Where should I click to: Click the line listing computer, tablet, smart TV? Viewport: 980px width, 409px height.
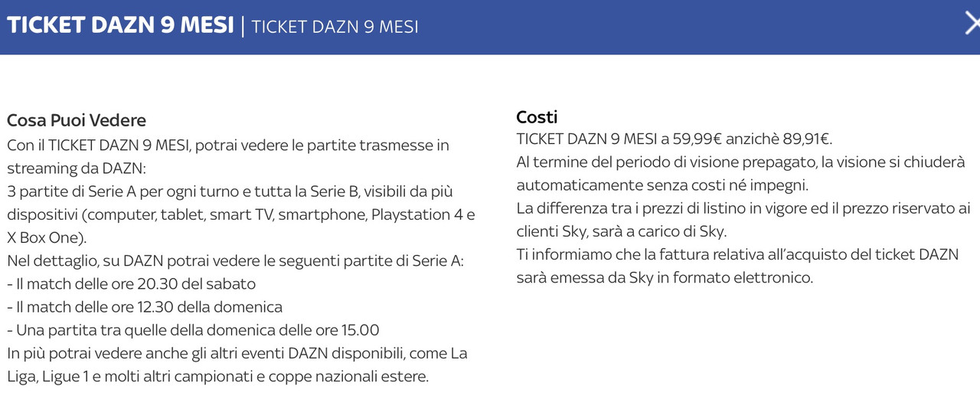click(241, 214)
